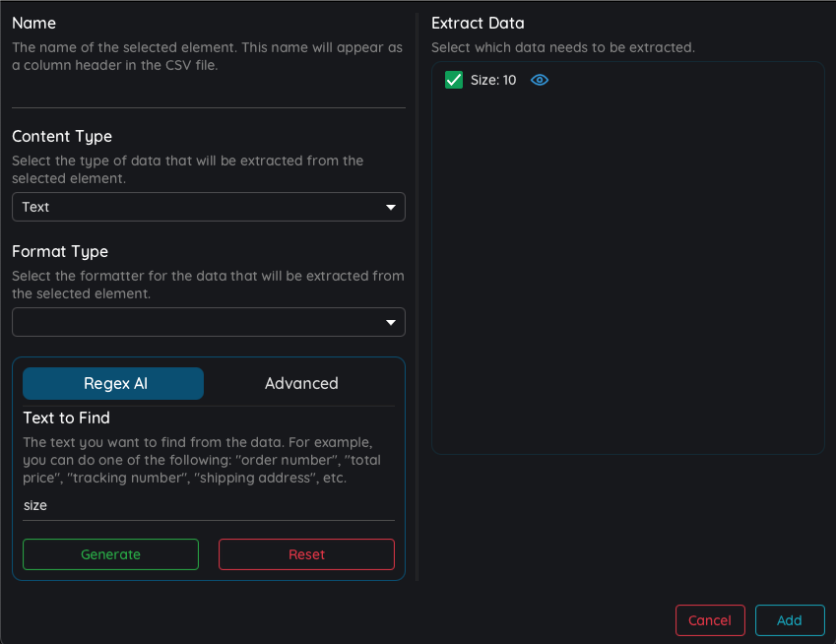This screenshot has width=836, height=644.
Task: Click the Format Type heading label
Action: click(60, 252)
